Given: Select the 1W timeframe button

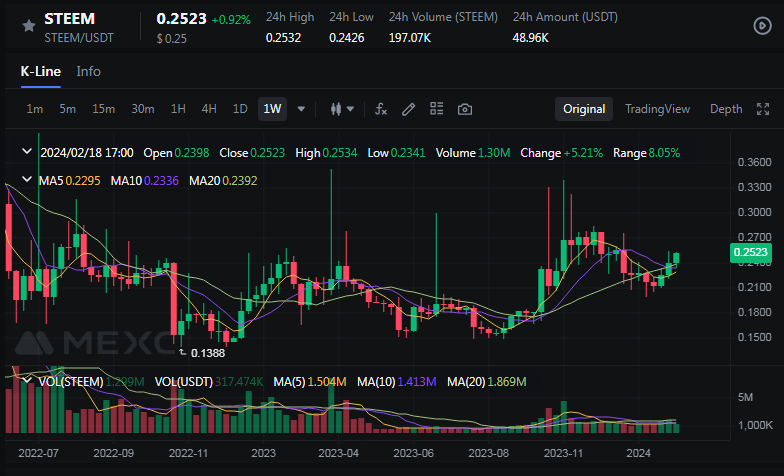Looking at the screenshot, I should 272,109.
